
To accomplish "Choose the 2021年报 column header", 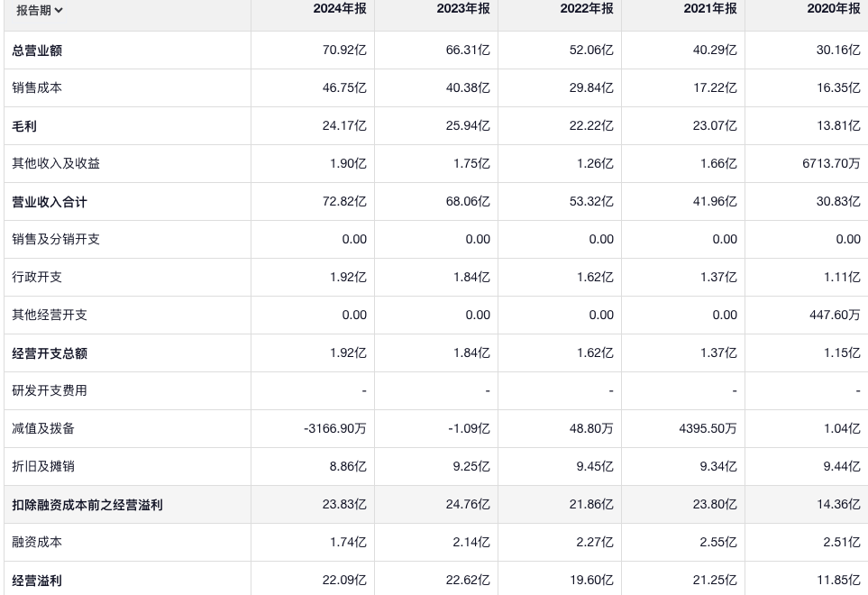I will [x=710, y=8].
